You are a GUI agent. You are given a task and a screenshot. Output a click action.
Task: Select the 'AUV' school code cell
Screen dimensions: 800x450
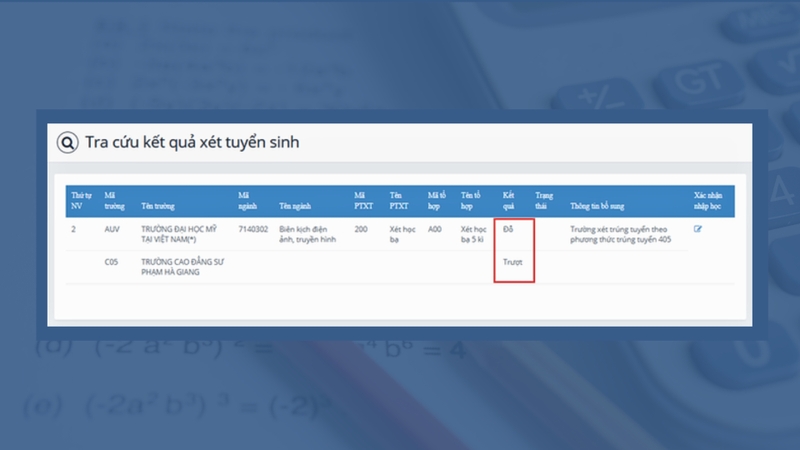pyautogui.click(x=112, y=229)
